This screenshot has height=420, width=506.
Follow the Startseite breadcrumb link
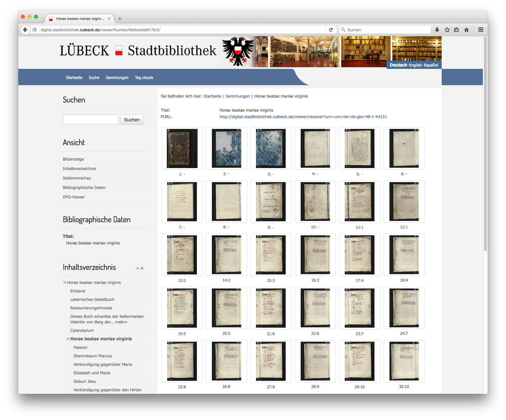tap(212, 96)
